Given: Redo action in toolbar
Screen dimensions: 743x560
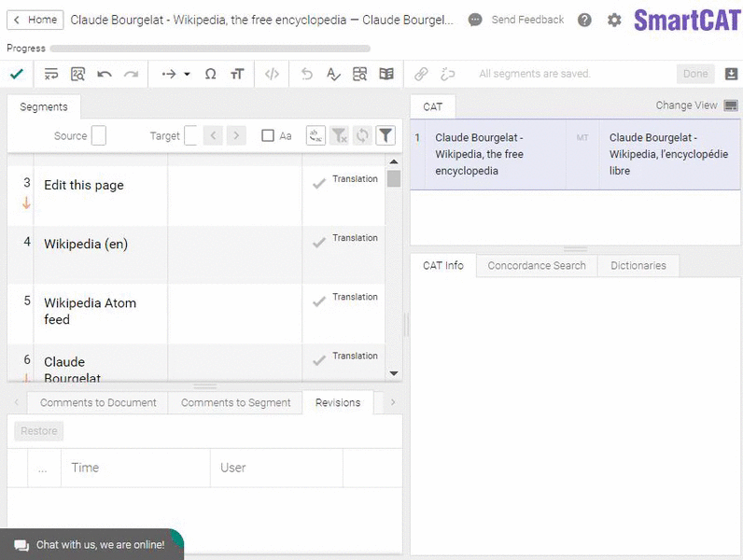Looking at the screenshot, I should click(x=131, y=74).
